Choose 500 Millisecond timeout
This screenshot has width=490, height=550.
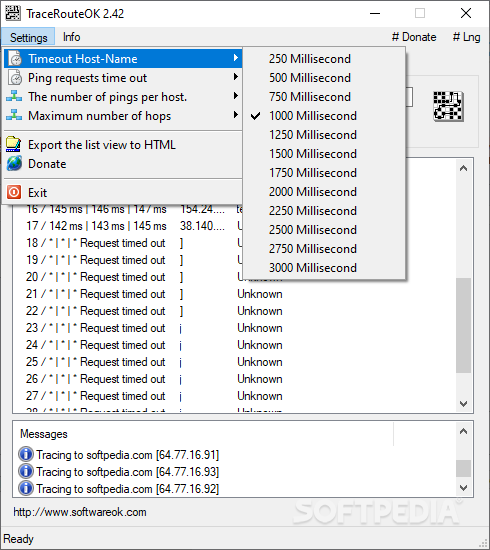pos(324,78)
